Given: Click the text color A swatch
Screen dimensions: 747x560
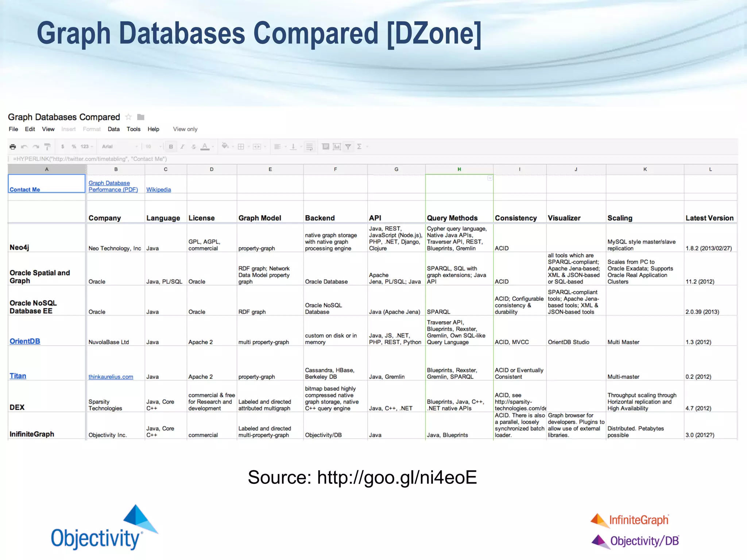Looking at the screenshot, I should (x=205, y=147).
